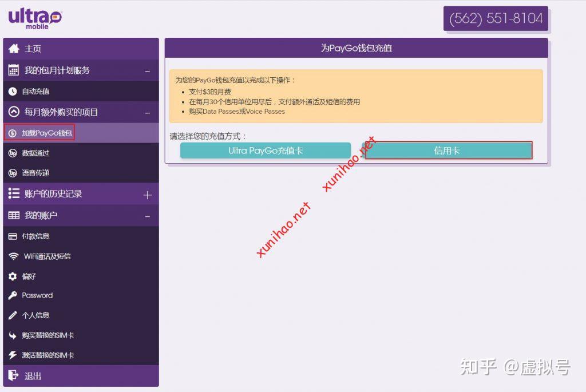Expand 账户的历史记录 with the plus sign

(x=148, y=195)
